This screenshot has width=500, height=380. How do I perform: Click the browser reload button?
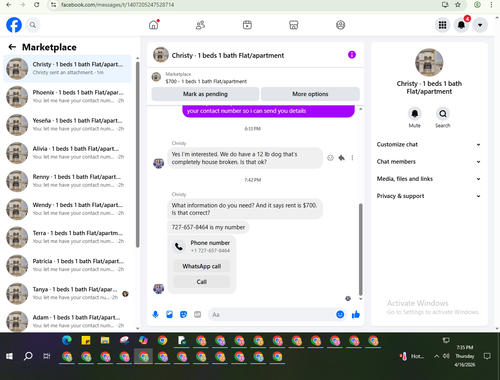[36, 5]
